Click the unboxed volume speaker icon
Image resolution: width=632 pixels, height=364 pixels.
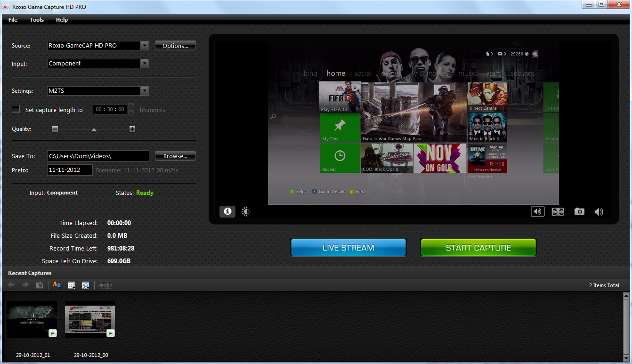click(x=599, y=212)
